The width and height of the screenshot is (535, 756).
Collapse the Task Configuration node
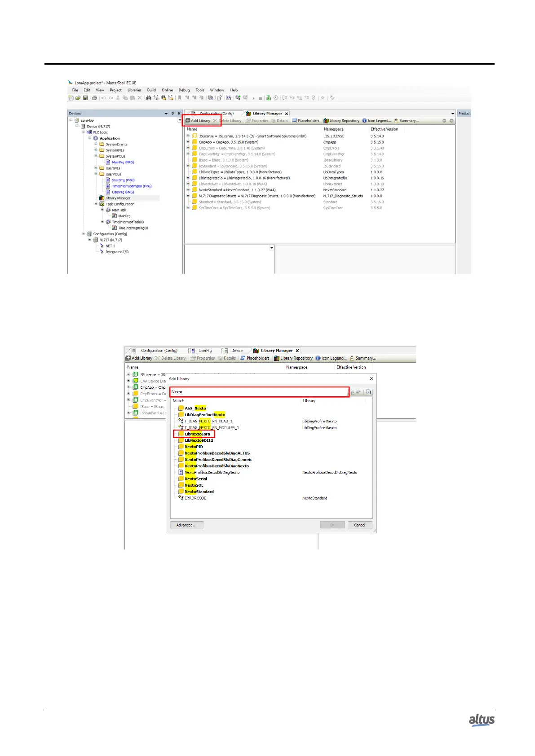(x=96, y=204)
